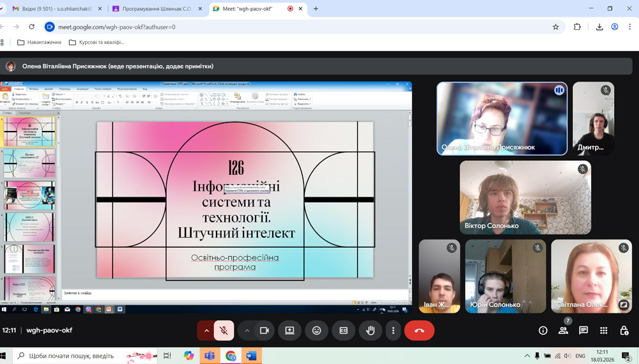
Task: Open more options three-dot menu
Action: click(393, 331)
